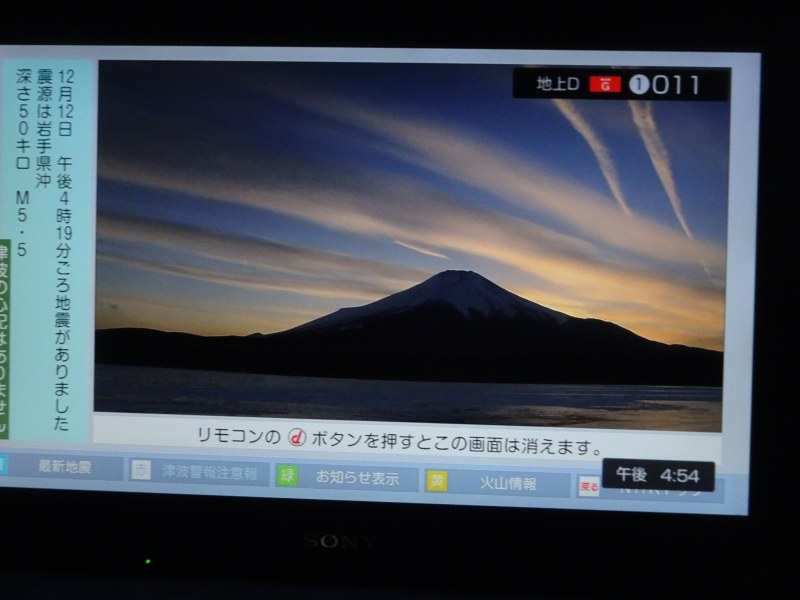Click the 震源は岩手県沖 epicenter text

[x=44, y=129]
